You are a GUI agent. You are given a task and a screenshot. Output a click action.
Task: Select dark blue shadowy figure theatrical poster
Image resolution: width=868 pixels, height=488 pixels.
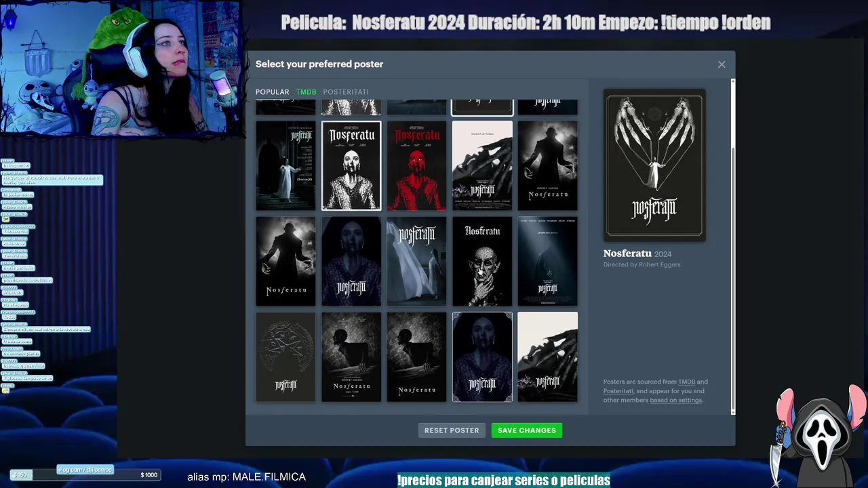[x=548, y=262]
